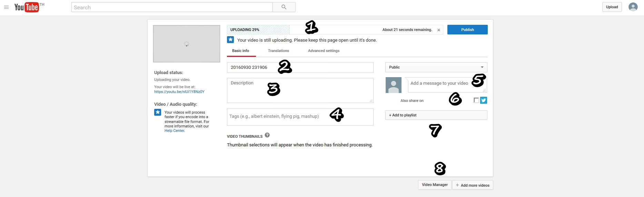Click the Upload button in the header
Screen dimensions: 644x197
click(x=612, y=7)
